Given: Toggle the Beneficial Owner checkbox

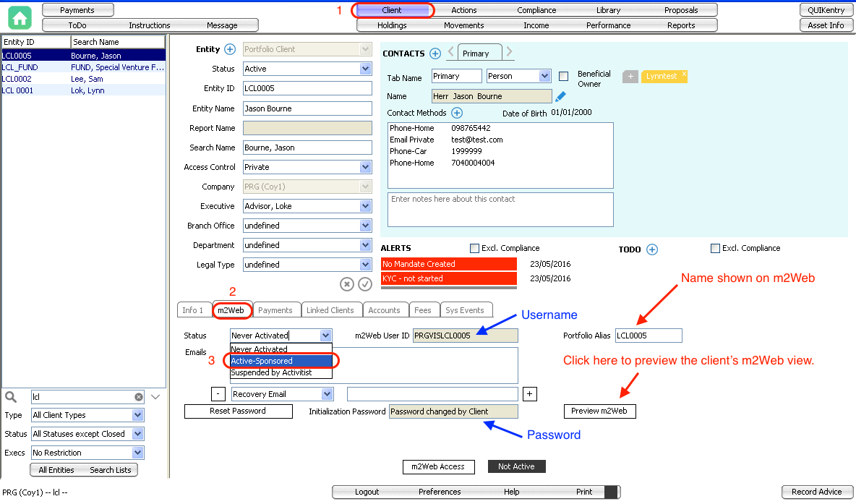Looking at the screenshot, I should pyautogui.click(x=564, y=77).
